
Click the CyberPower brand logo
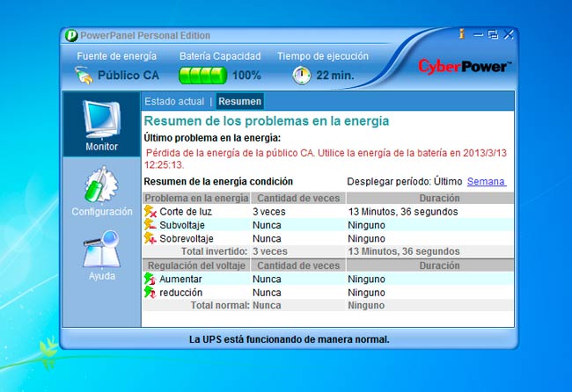click(x=465, y=67)
